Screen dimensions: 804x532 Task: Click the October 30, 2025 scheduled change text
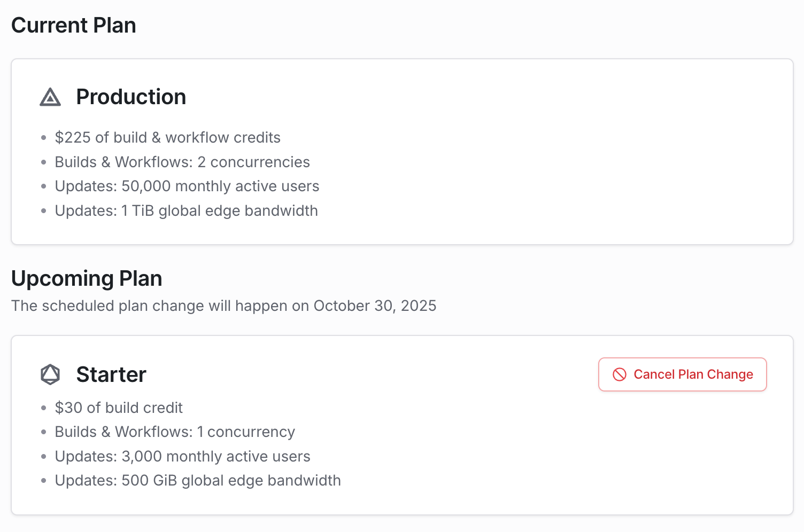(223, 306)
